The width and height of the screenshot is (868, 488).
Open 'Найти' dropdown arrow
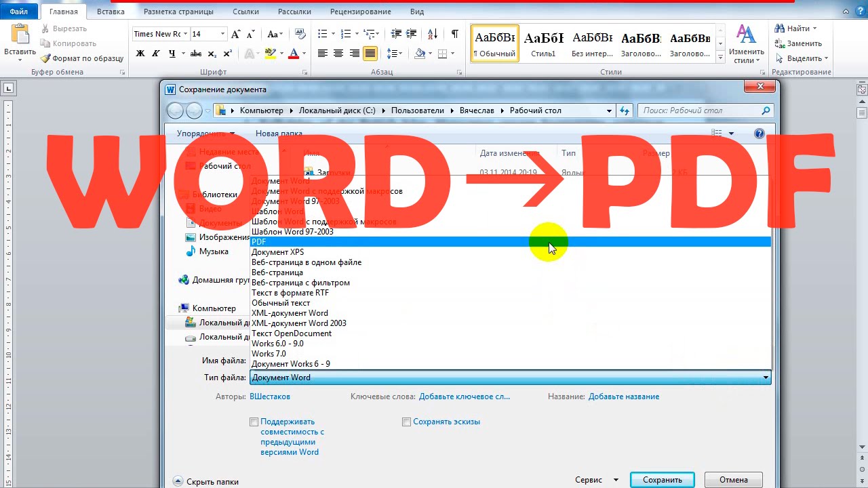(814, 28)
